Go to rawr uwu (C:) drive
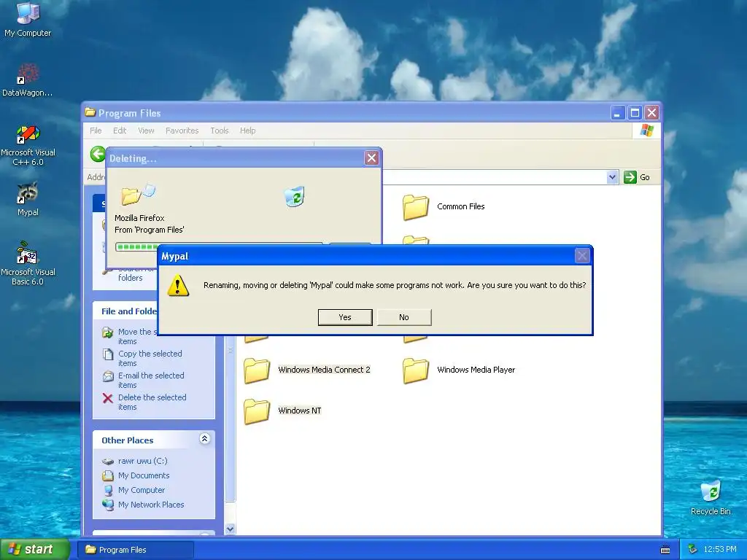The image size is (747, 560). pos(142,461)
